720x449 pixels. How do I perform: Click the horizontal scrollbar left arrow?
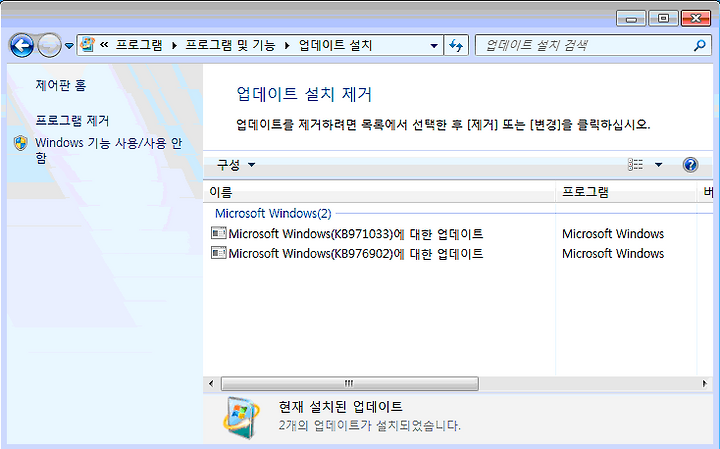point(211,383)
